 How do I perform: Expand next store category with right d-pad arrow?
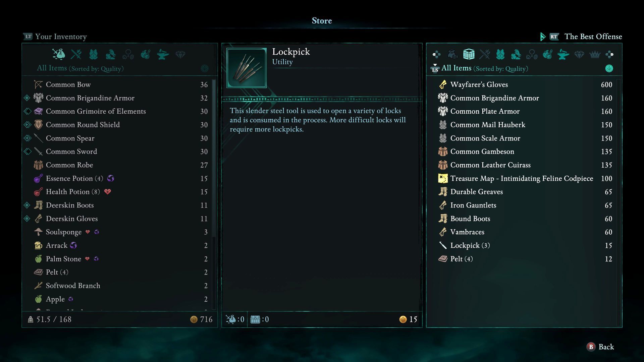click(609, 54)
